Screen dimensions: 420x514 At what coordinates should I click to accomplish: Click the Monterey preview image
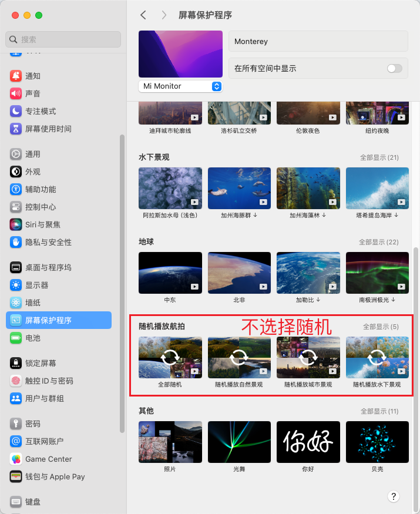point(180,54)
